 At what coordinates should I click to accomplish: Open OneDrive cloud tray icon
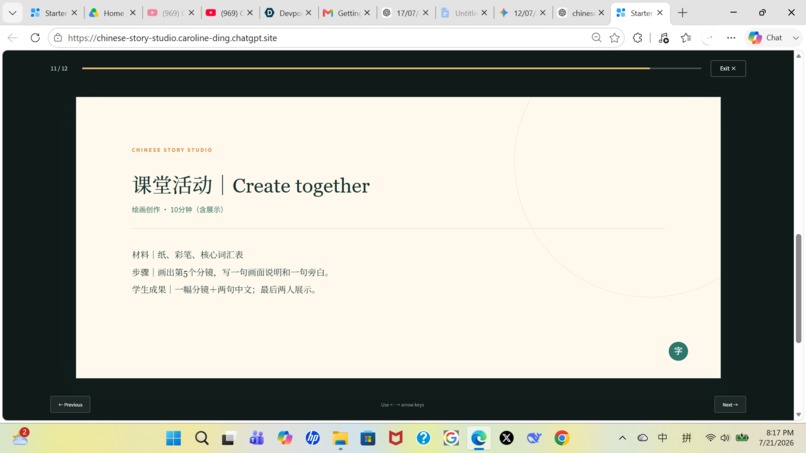[643, 438]
